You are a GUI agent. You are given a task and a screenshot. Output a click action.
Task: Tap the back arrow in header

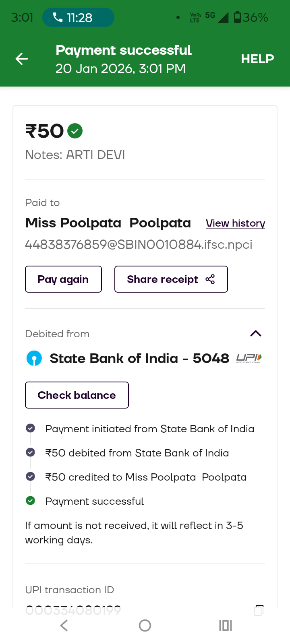point(22,59)
